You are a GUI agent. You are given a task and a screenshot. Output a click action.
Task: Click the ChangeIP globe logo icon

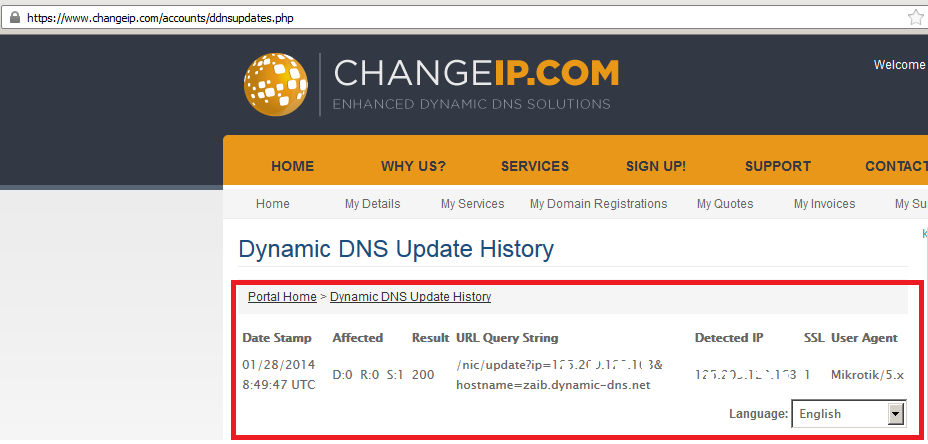click(x=277, y=84)
